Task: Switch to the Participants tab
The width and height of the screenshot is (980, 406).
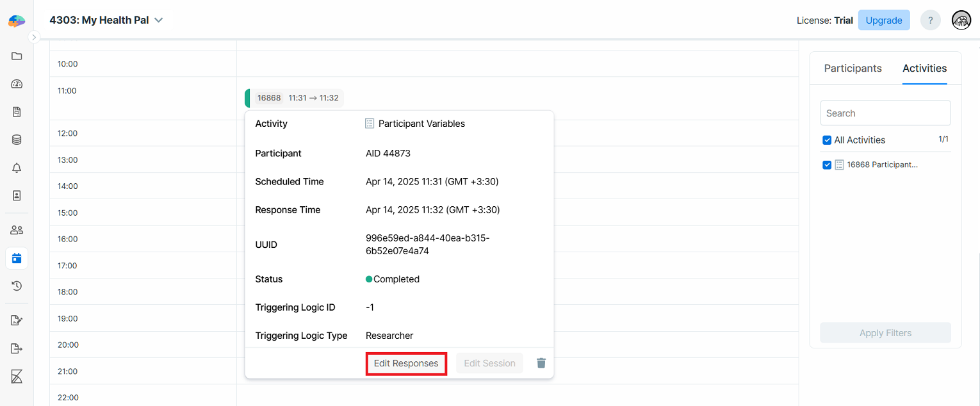Action: click(853, 69)
